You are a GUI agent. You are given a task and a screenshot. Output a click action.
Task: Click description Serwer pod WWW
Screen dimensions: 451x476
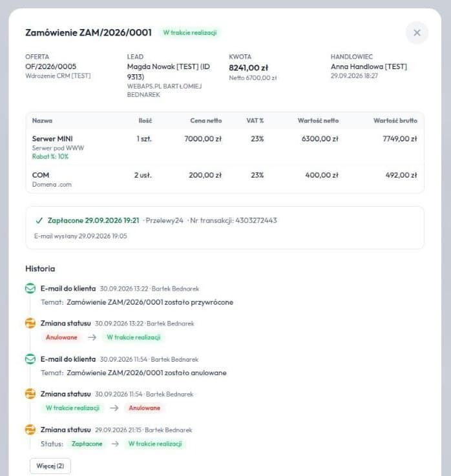coord(58,148)
